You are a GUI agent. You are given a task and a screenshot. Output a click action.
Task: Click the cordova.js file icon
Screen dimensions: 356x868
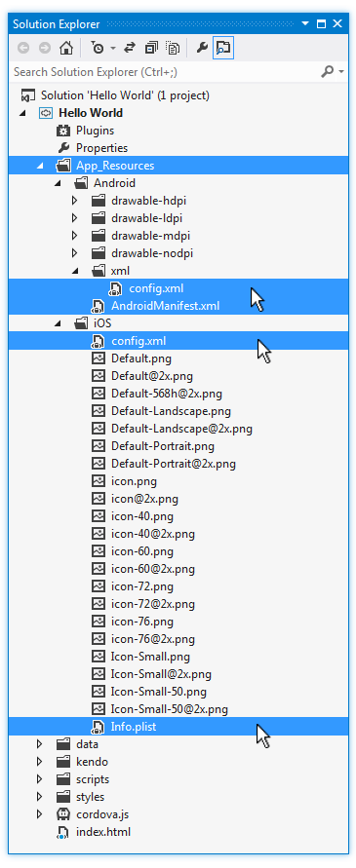(64, 814)
